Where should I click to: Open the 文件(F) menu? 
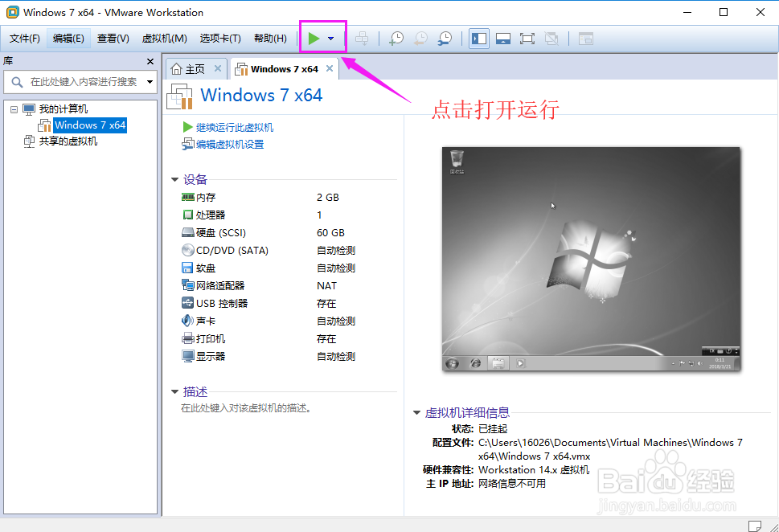point(25,39)
